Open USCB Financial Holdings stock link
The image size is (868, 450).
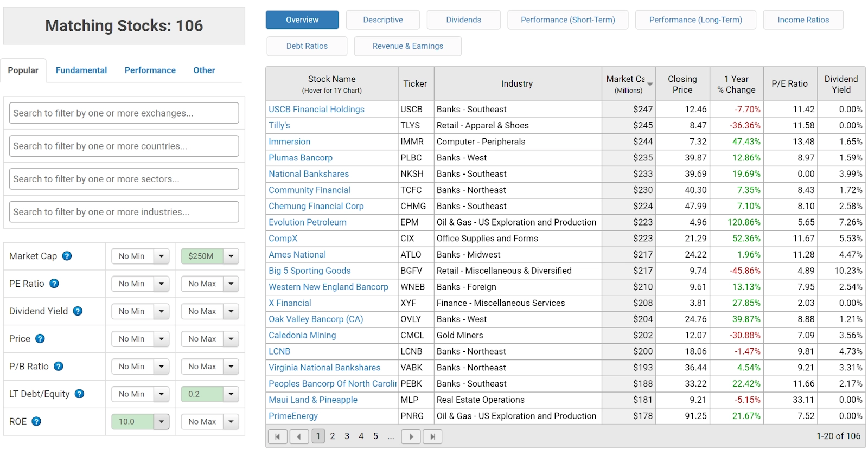(x=317, y=110)
